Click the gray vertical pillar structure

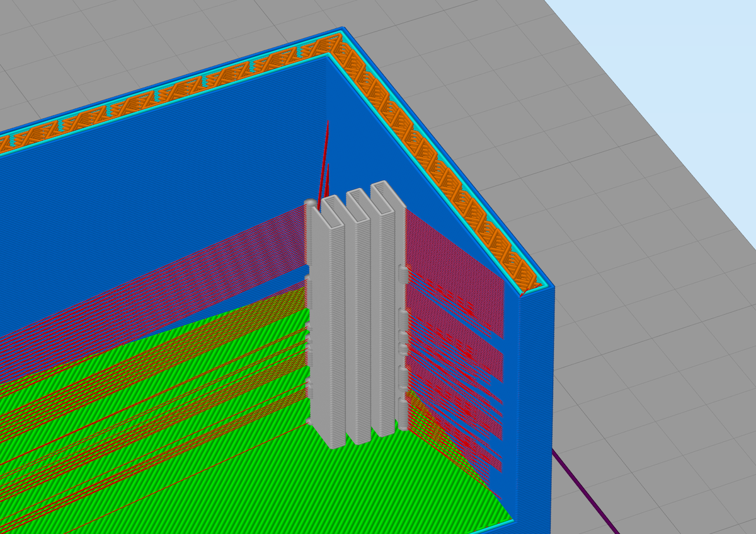coord(357,315)
